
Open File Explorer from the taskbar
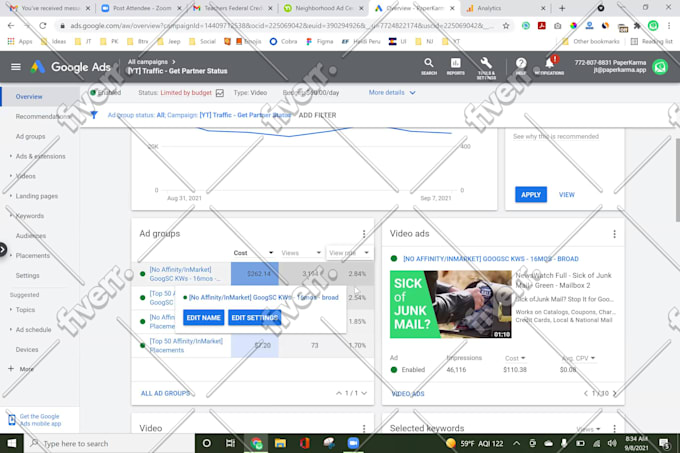[x=280, y=443]
